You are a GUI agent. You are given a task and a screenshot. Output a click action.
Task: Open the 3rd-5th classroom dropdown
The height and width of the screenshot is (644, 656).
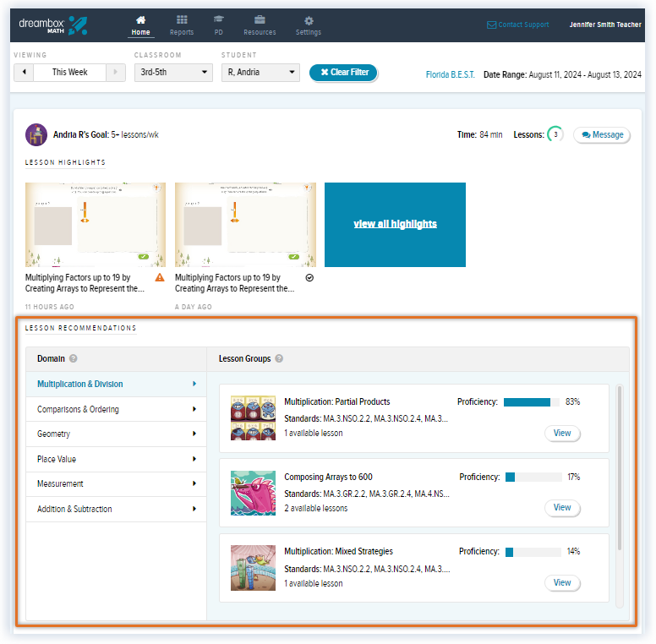tap(173, 73)
